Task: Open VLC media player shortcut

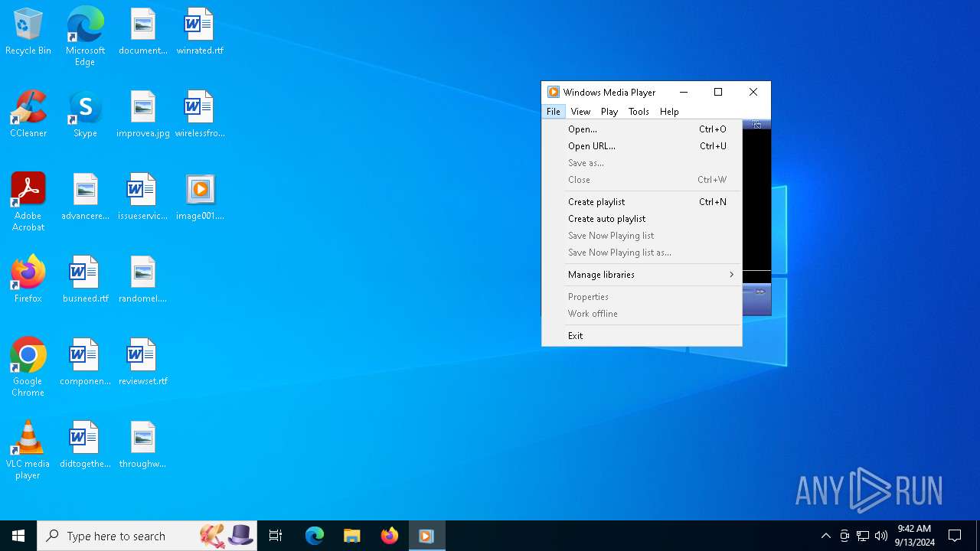Action: point(28,450)
